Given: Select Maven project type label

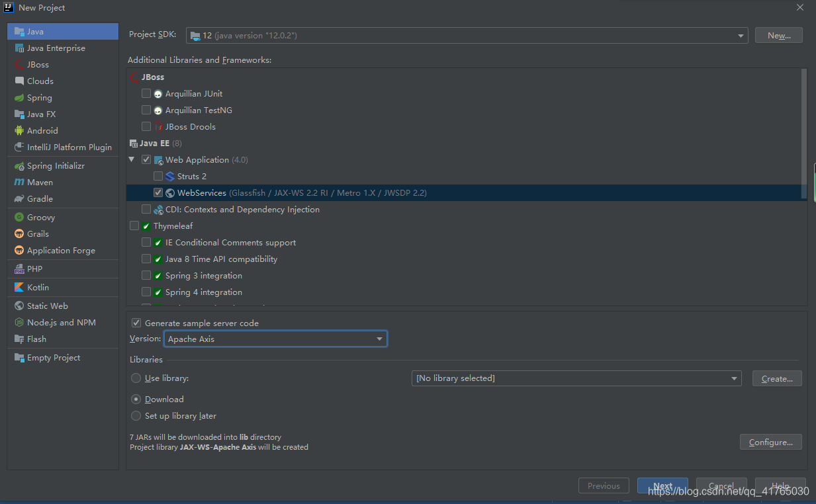Looking at the screenshot, I should pos(40,182).
